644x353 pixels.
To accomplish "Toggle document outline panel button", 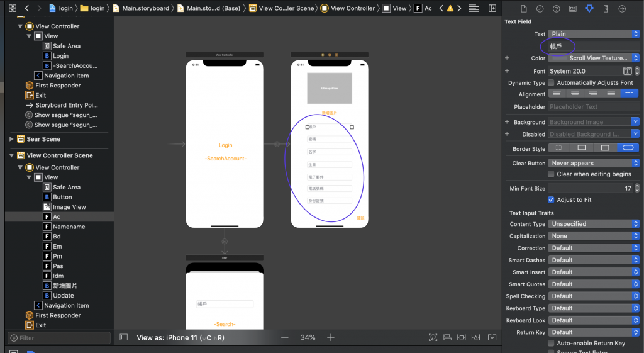I will 123,337.
